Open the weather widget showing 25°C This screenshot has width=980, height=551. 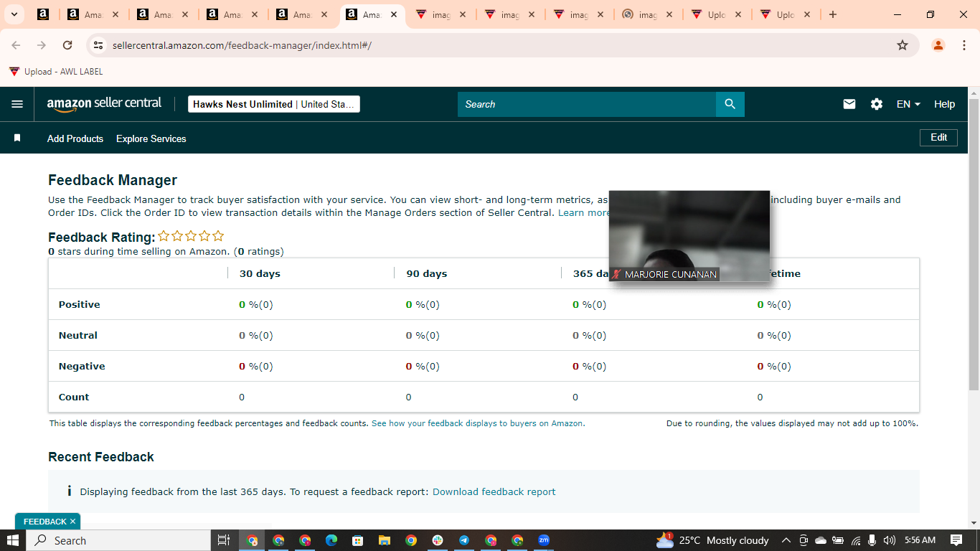pyautogui.click(x=712, y=540)
